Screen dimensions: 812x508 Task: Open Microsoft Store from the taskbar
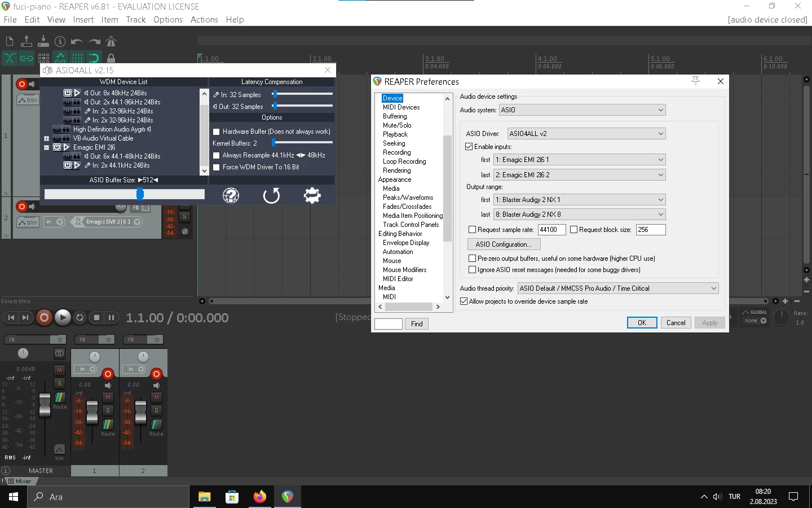pyautogui.click(x=232, y=497)
